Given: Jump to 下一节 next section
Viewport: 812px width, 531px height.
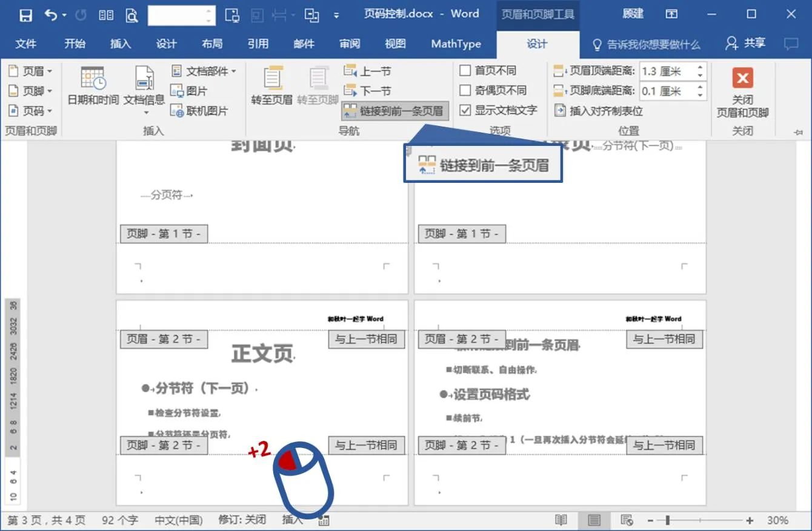Looking at the screenshot, I should point(367,91).
